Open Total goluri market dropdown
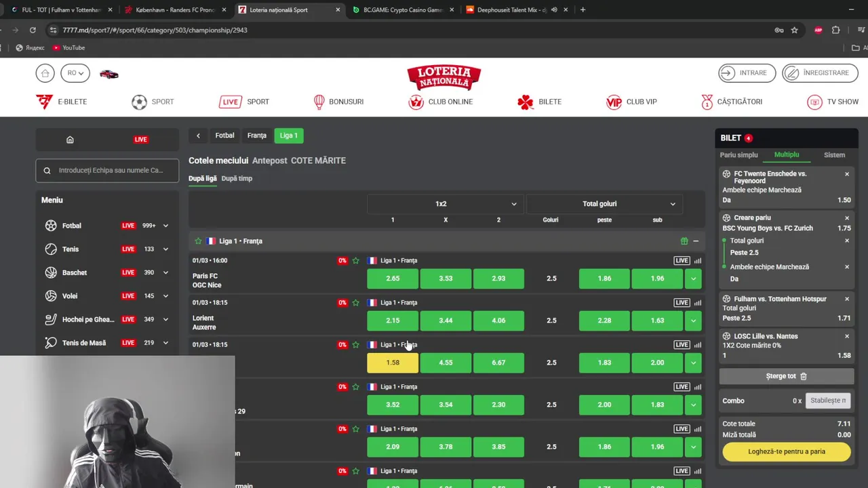868x488 pixels. (604, 204)
